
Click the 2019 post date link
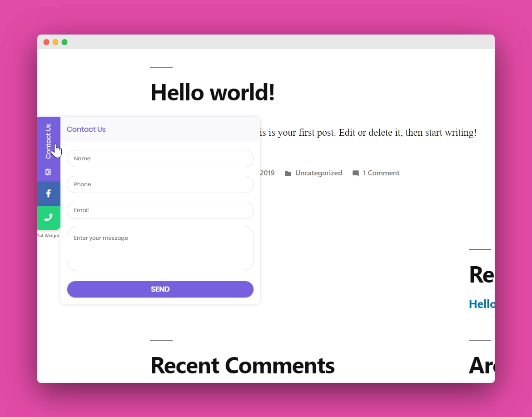coord(267,173)
